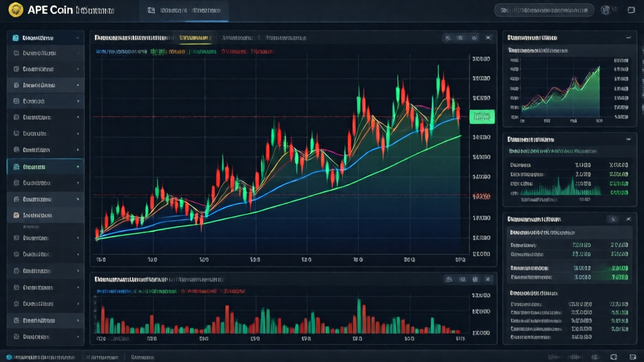The height and width of the screenshot is (362, 644).
Task: Click the middle toolbar icon in the candlestick panel header
Action: (x=460, y=38)
